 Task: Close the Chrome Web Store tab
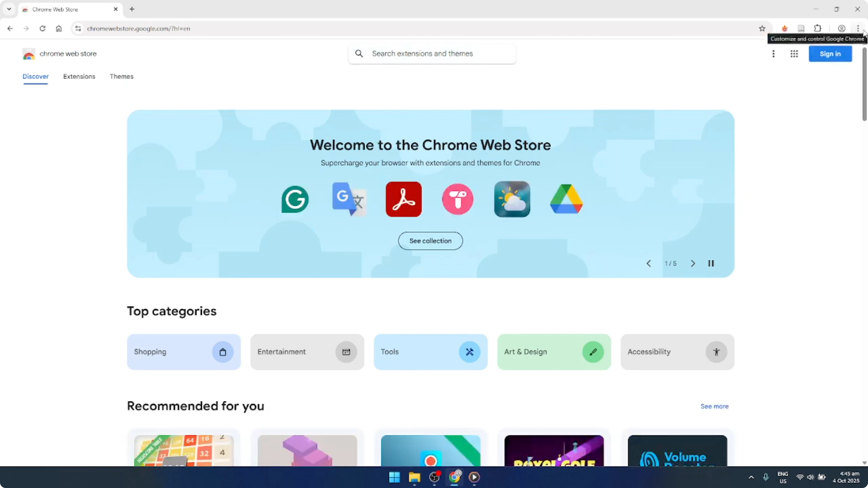tap(116, 9)
